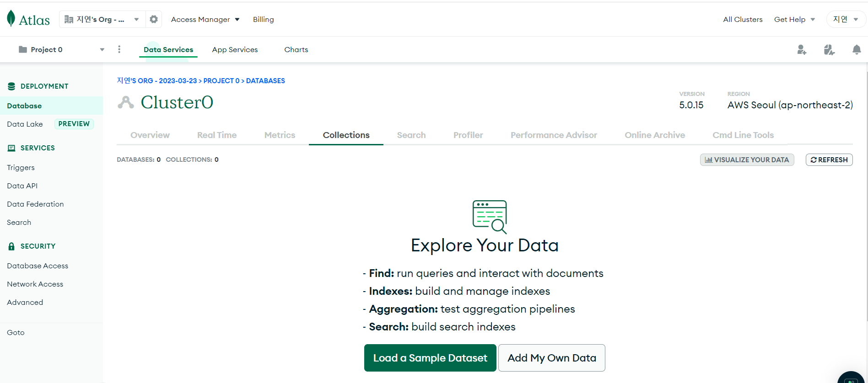Open organization settings gear icon

tap(154, 19)
